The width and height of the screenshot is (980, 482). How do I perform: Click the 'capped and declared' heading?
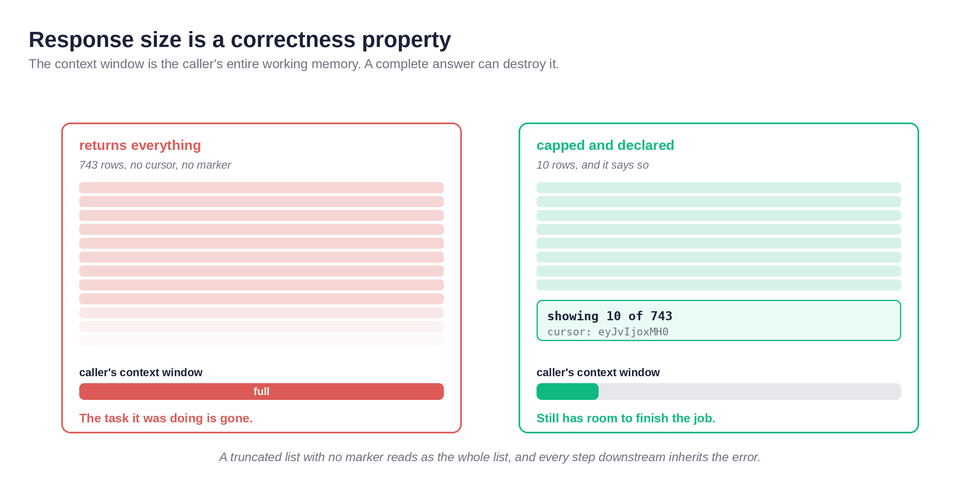[605, 145]
